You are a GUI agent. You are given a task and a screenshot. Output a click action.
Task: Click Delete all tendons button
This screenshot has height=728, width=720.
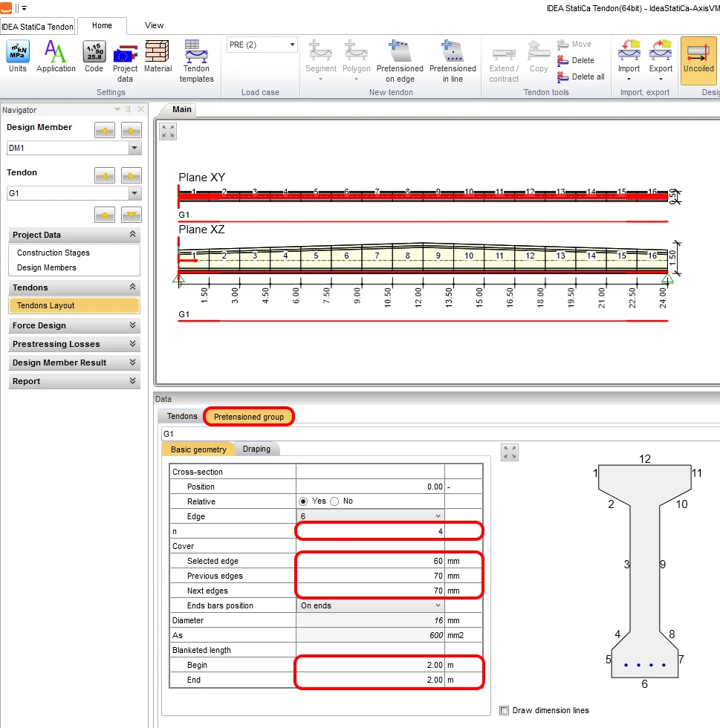pos(581,77)
